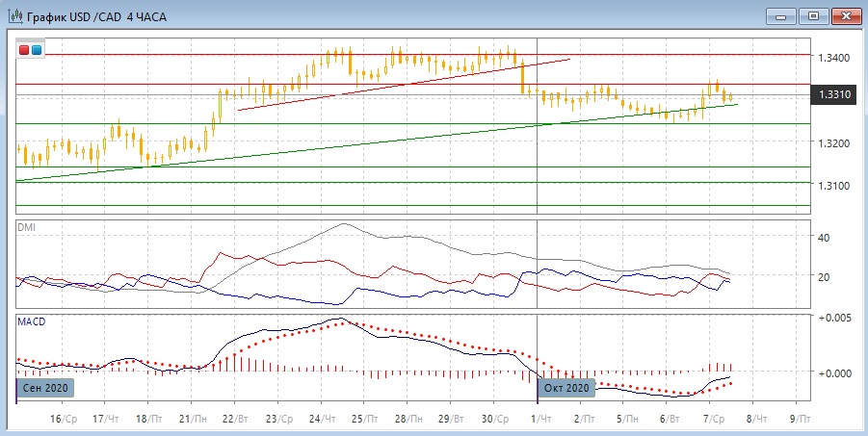Click the blue square button on chart
This screenshot has height=436, width=868.
[x=37, y=49]
